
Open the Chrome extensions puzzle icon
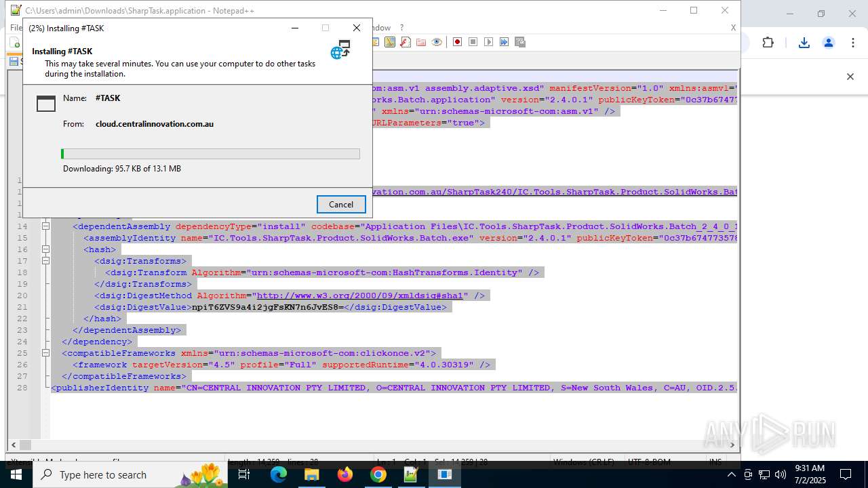point(768,43)
